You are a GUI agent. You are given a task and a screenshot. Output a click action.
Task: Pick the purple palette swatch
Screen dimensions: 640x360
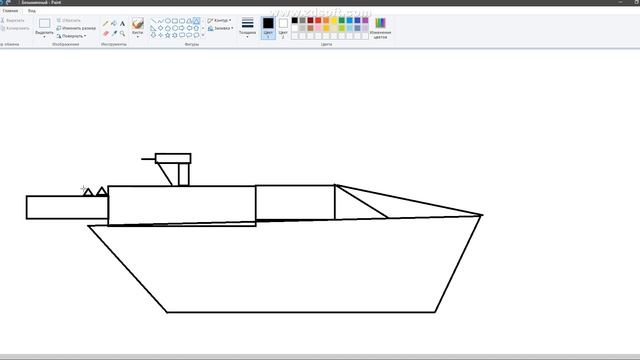pyautogui.click(x=365, y=20)
